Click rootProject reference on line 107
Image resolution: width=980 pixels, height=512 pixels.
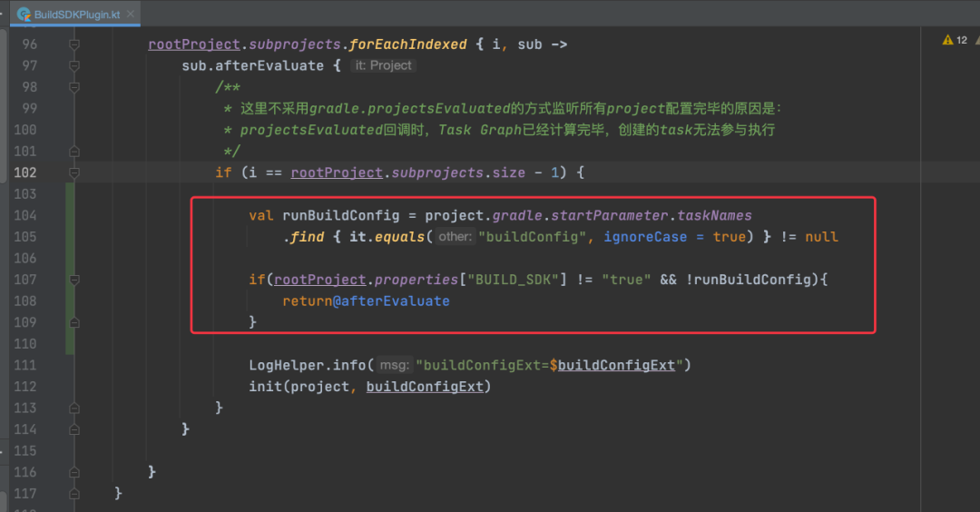(320, 280)
